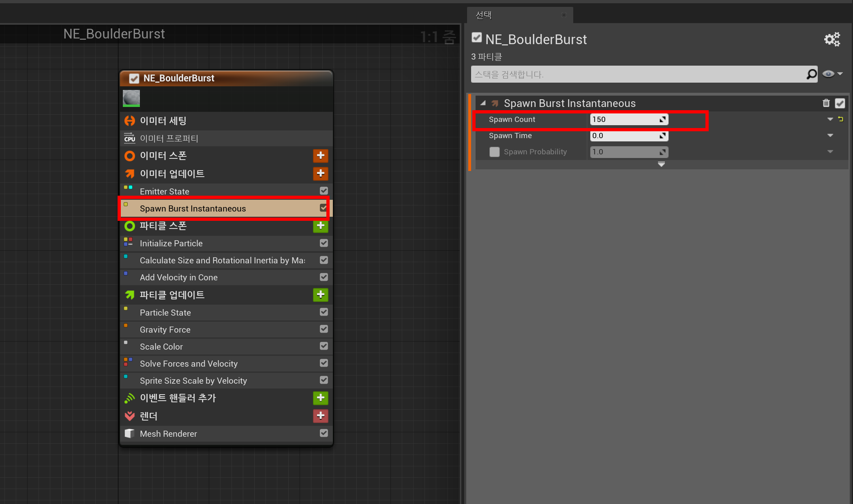Toggle Mesh Renderer enabled checkbox
This screenshot has height=504, width=853.
pyautogui.click(x=324, y=433)
